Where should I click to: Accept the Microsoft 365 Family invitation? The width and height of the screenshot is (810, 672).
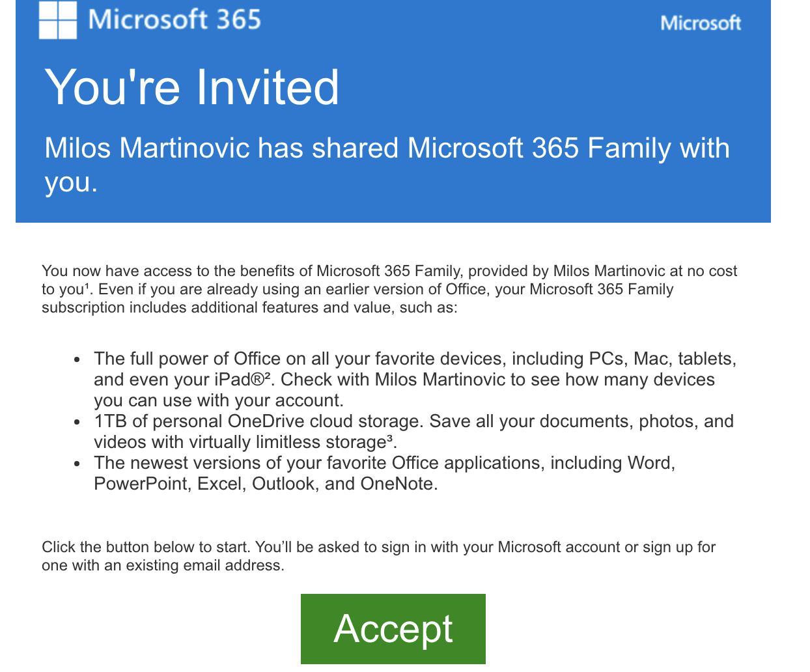coord(393,628)
